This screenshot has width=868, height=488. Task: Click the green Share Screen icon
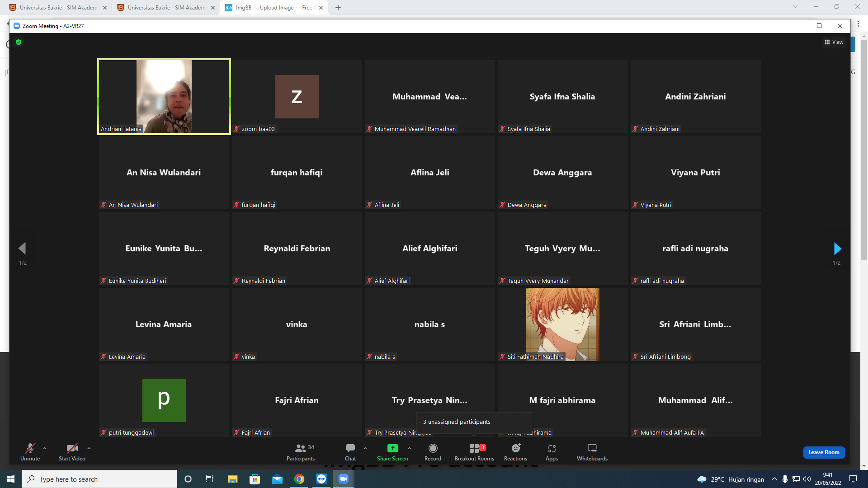392,448
